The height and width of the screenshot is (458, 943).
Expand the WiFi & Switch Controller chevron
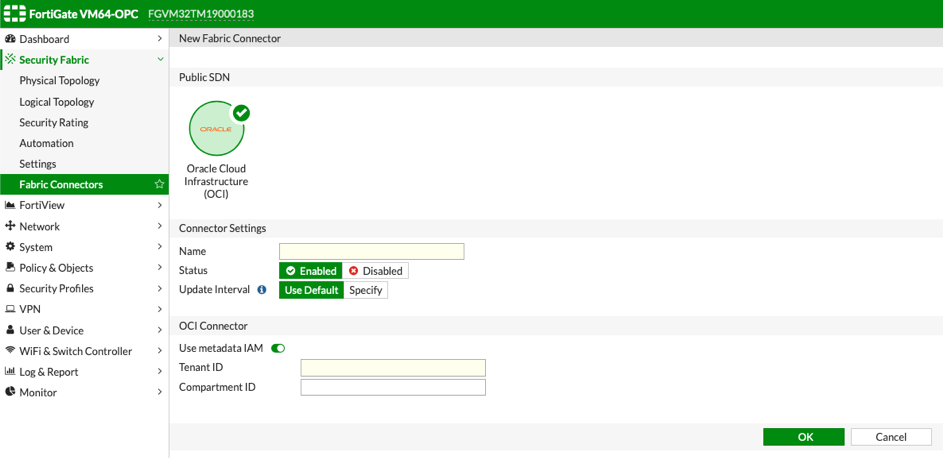pyautogui.click(x=159, y=350)
